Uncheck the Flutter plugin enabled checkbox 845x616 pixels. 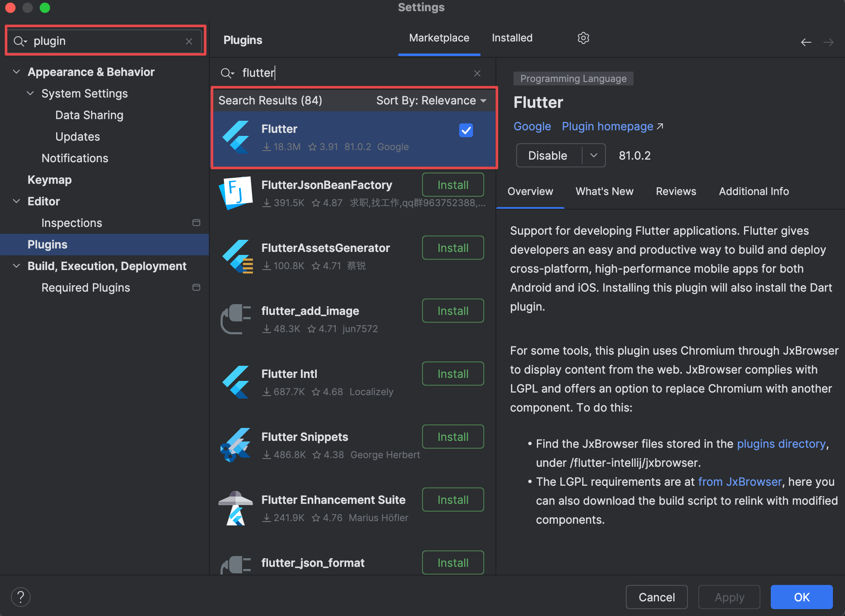(x=466, y=130)
